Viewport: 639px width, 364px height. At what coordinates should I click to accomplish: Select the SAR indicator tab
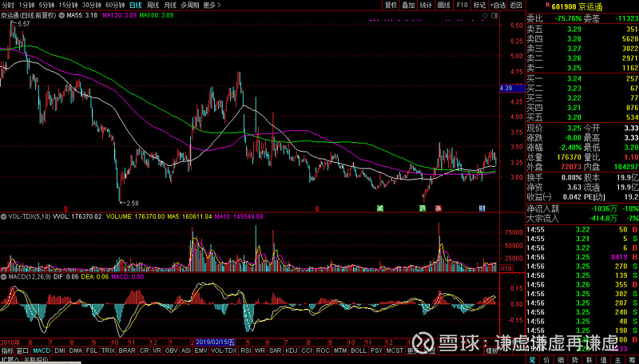[276, 350]
